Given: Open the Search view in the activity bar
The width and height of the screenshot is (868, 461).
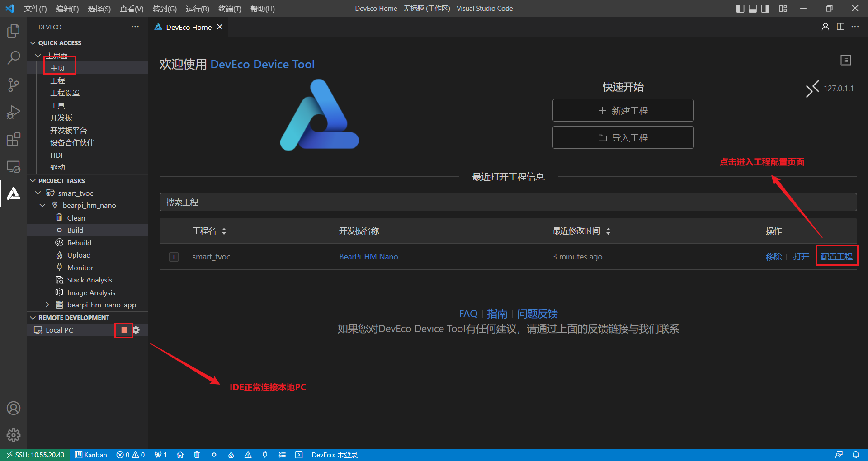Looking at the screenshot, I should click(x=14, y=57).
